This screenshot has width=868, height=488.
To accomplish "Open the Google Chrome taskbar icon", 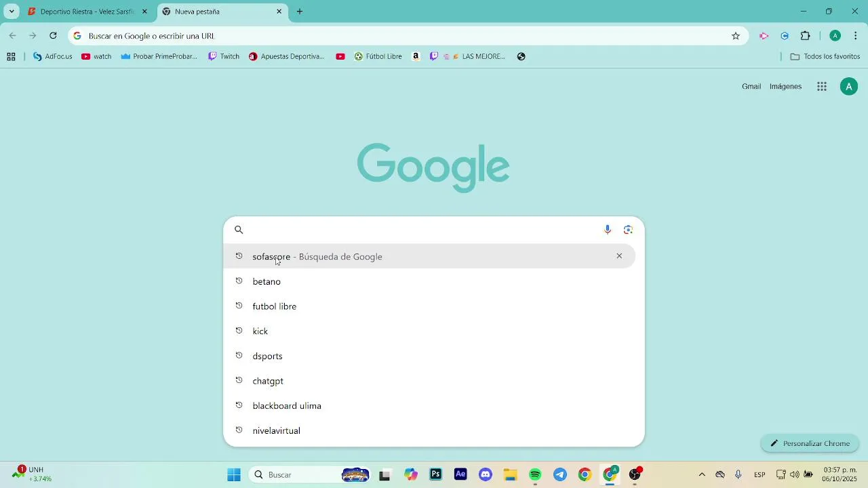I will coord(585,474).
